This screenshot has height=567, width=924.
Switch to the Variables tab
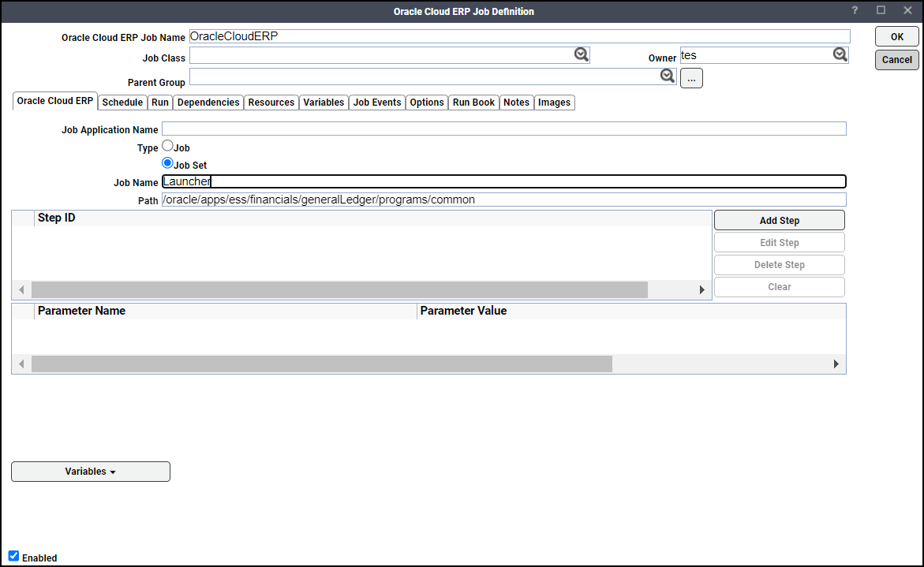click(324, 103)
